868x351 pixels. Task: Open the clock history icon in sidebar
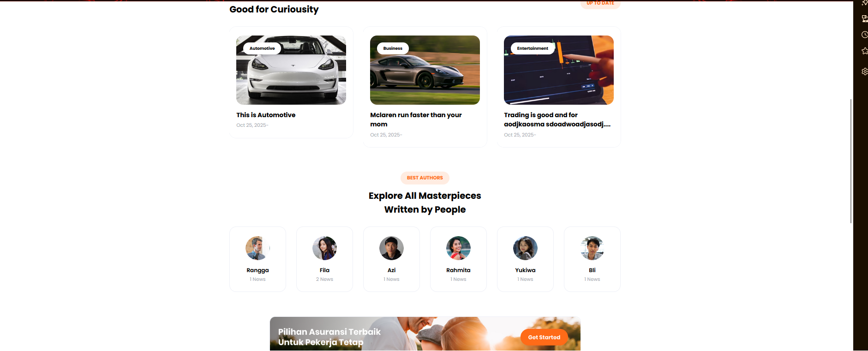point(864,35)
